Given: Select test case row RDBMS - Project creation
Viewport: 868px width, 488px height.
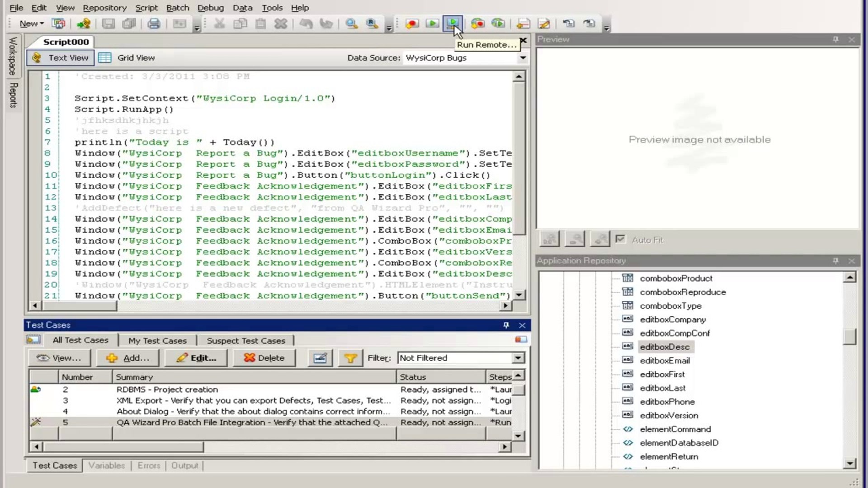Looking at the screenshot, I should [271, 389].
